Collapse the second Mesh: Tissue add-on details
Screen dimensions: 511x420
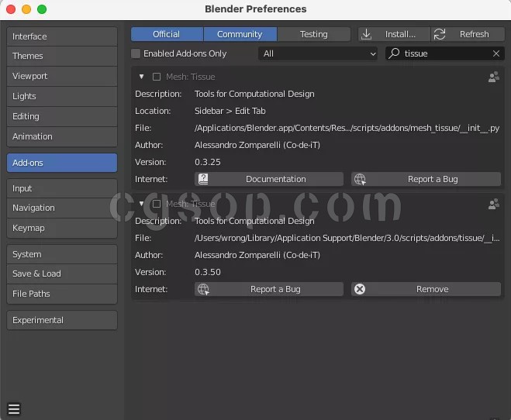(141, 204)
